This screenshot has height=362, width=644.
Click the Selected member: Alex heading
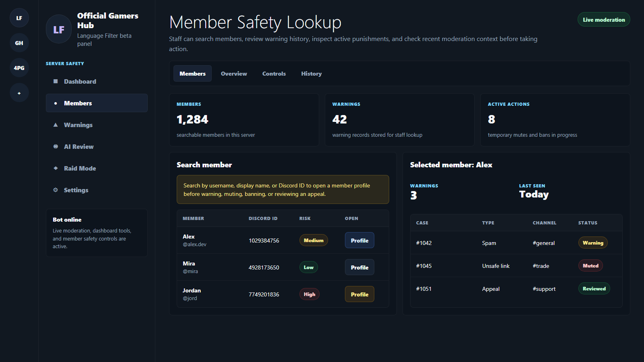[451, 165]
